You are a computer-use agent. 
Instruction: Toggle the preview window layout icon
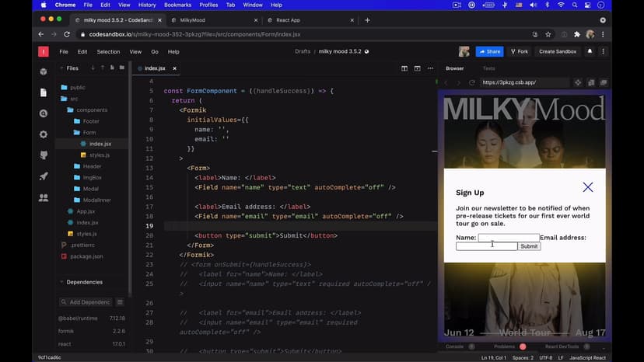click(416, 68)
